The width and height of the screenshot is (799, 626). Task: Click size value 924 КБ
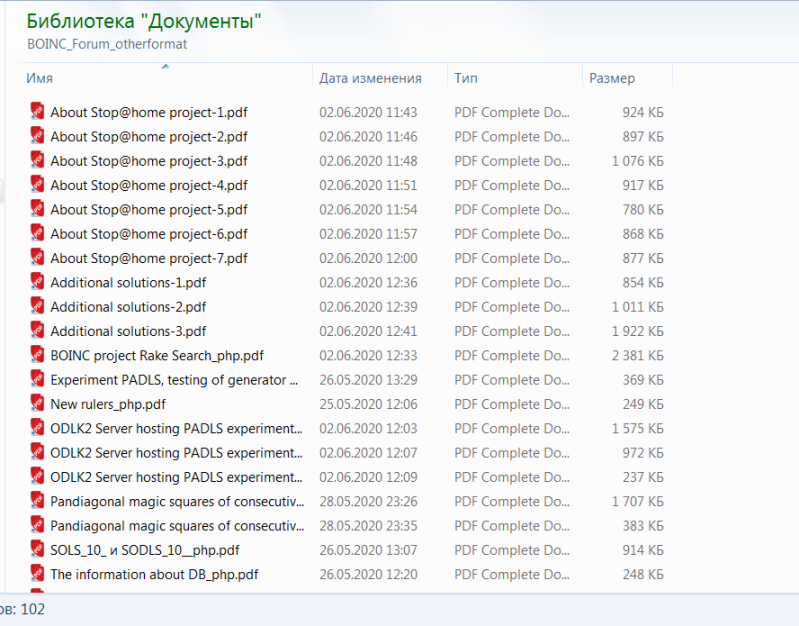(643, 112)
